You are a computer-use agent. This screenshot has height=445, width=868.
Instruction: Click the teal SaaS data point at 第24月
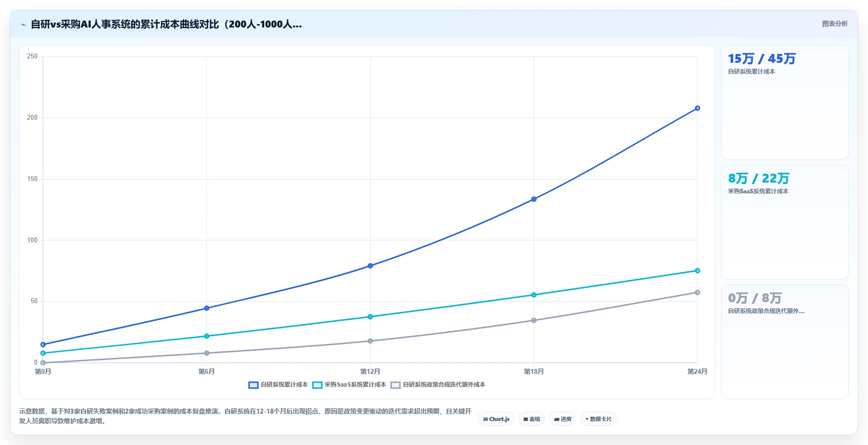click(x=697, y=271)
